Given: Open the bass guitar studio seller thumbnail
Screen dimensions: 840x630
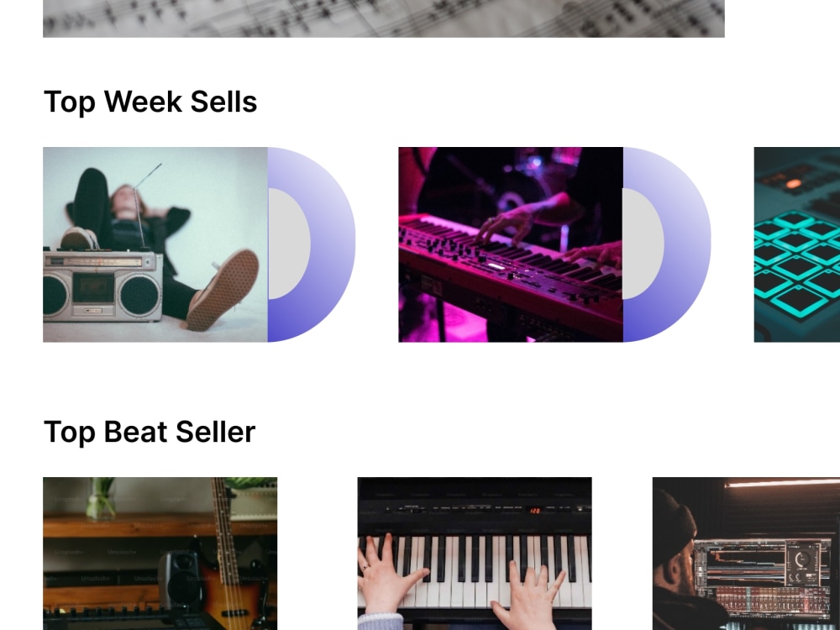Looking at the screenshot, I should pos(160,554).
